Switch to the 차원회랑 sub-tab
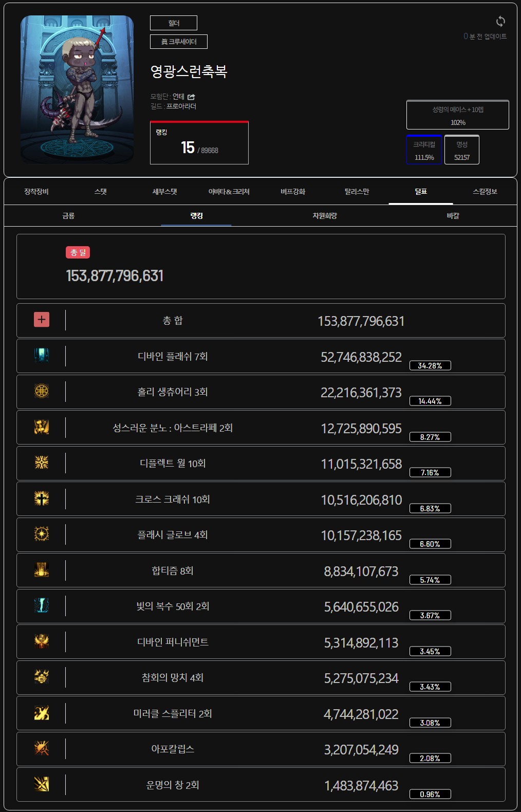Screen dimensions: 521x812 (325, 216)
